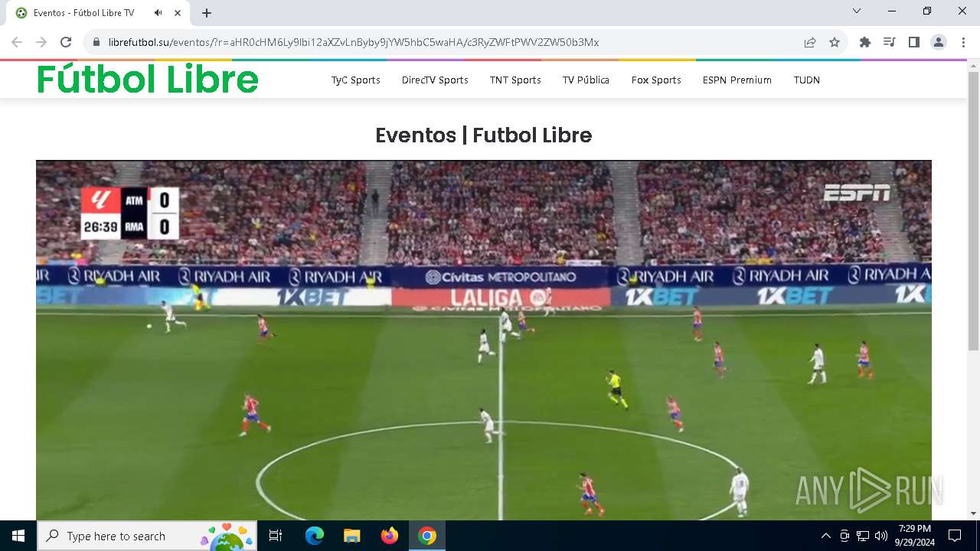Bookmark this tab with the star icon
The height and width of the screenshot is (551, 980).
coord(835,42)
